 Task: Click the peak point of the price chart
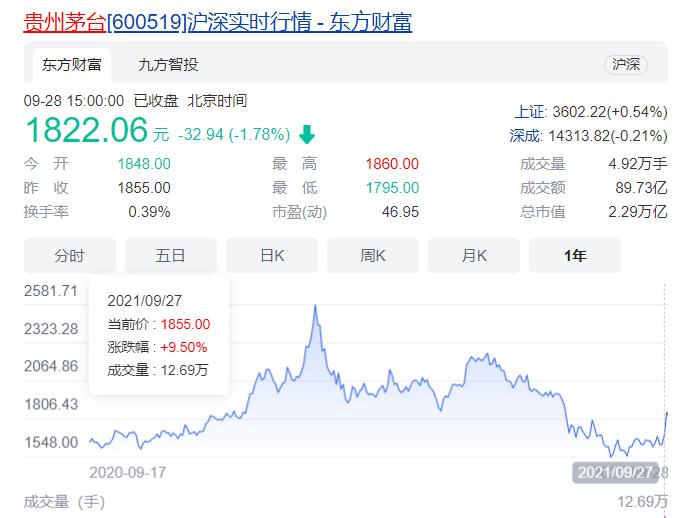[315, 306]
